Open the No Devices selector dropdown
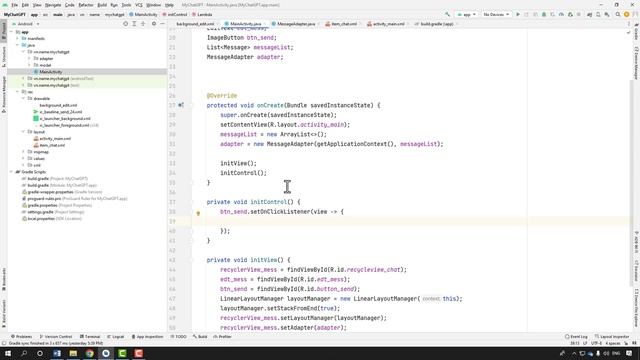Image resolution: width=640 pixels, height=360 pixels. (x=496, y=15)
